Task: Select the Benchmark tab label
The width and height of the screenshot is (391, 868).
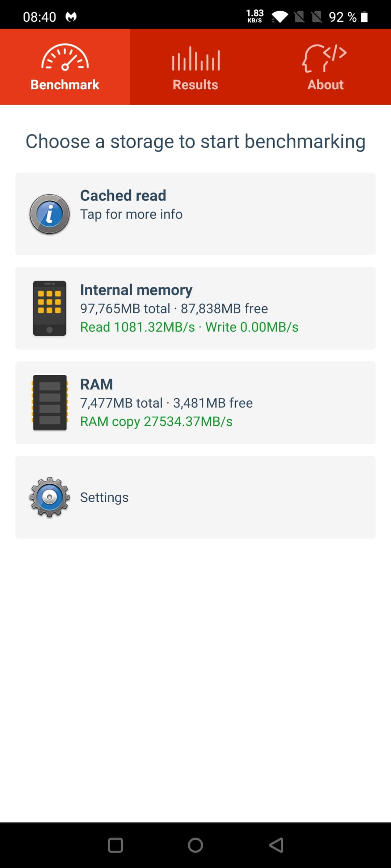Action: 65,85
